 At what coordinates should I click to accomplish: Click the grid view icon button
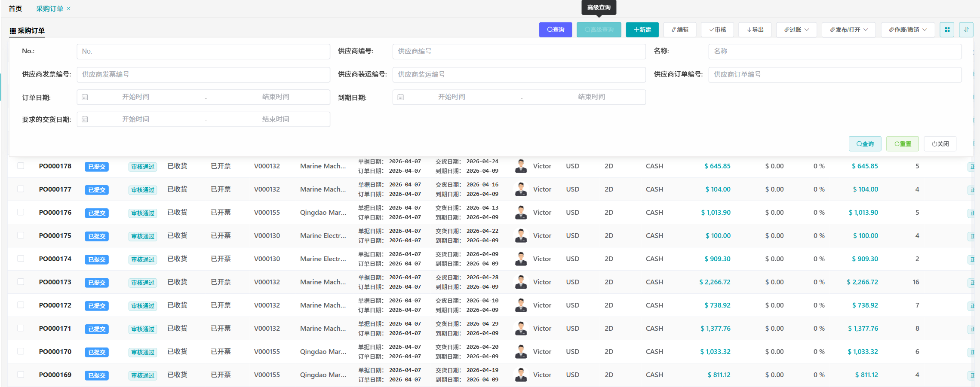click(946, 30)
